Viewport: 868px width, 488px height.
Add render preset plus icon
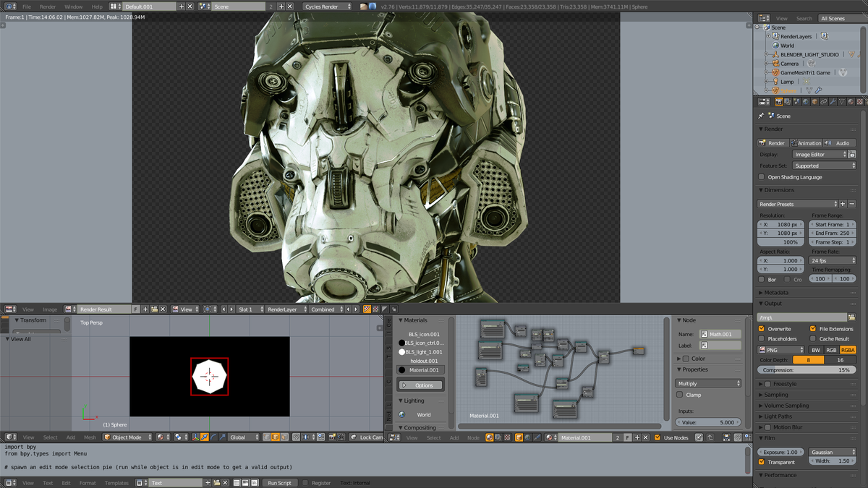tap(843, 204)
